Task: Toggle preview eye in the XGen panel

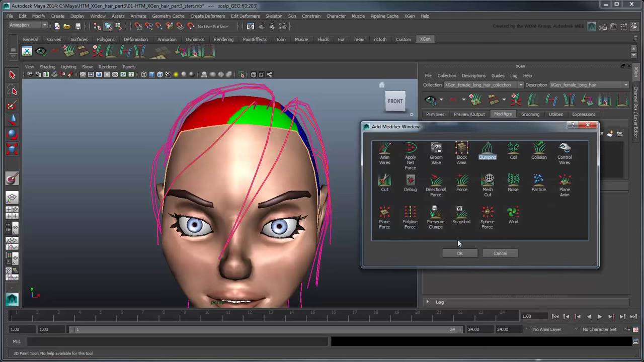Action: [430, 100]
